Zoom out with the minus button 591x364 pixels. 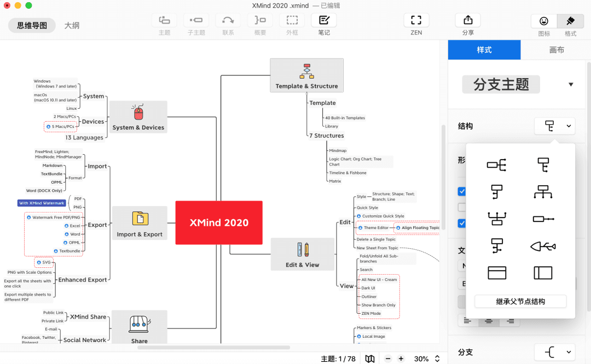point(388,359)
